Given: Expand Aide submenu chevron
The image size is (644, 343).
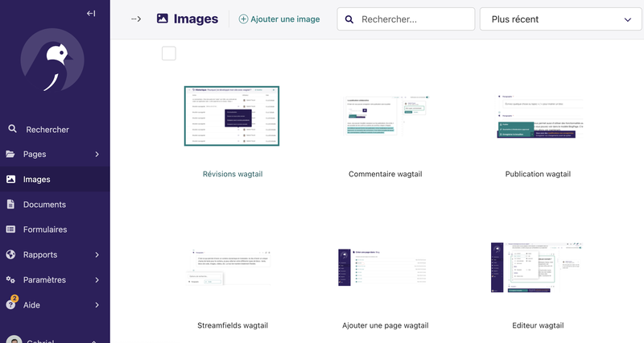Looking at the screenshot, I should pos(97,305).
